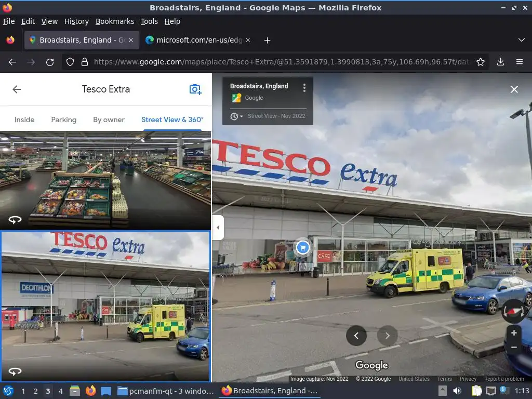Click the URL address field

point(282,62)
